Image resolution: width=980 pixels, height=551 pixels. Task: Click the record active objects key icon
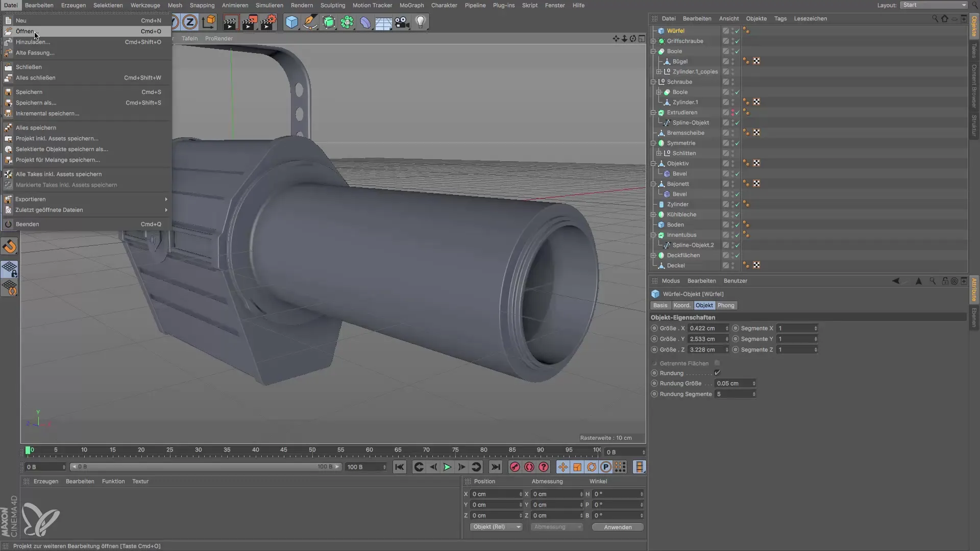tap(515, 467)
